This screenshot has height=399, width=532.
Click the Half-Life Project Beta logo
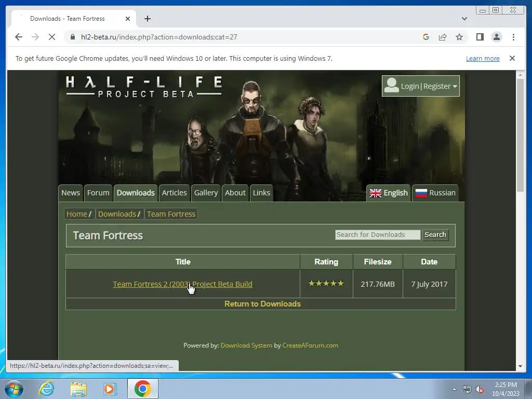click(144, 87)
